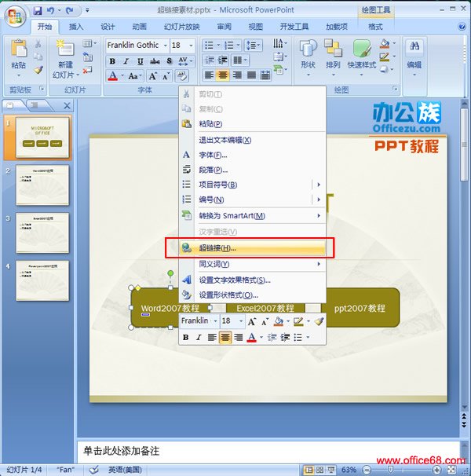Screen dimensions: 471x476
Task: Click the notes area 单击此处添加备注
Action: 122,451
